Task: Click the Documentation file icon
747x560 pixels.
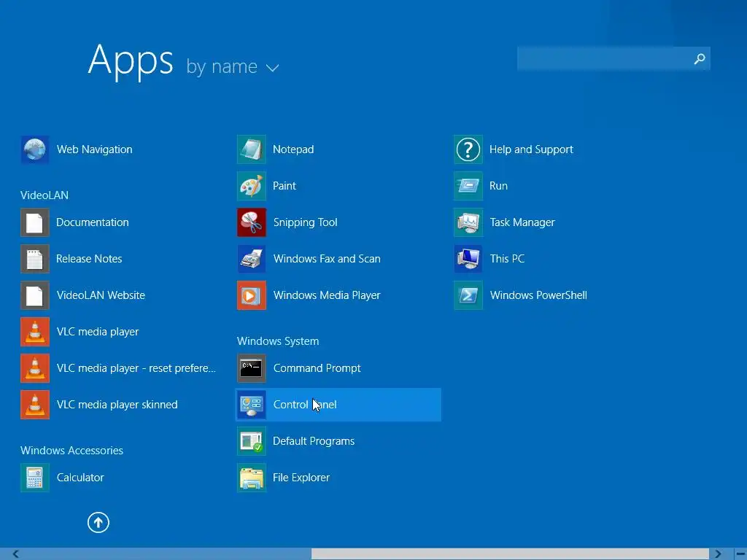Action: pos(35,222)
